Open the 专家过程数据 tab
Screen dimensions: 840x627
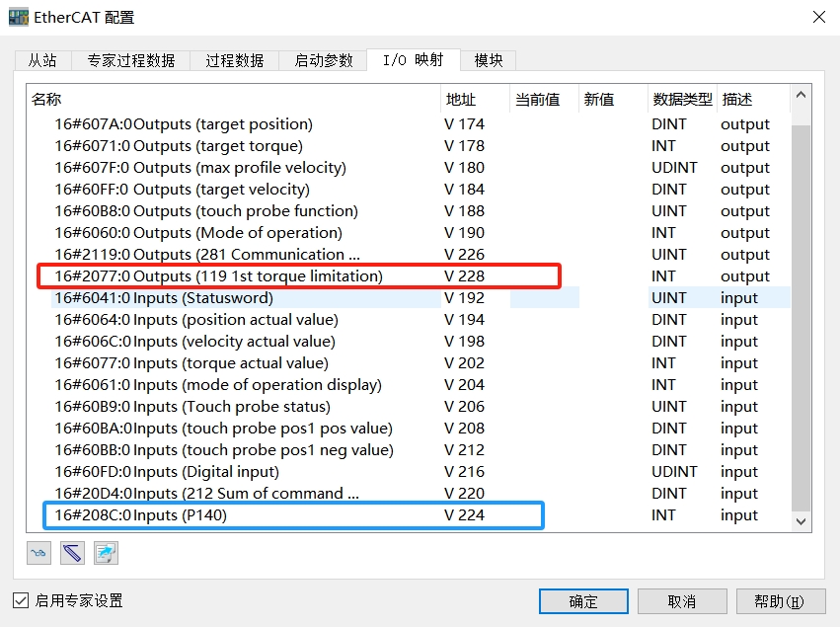click(x=131, y=60)
